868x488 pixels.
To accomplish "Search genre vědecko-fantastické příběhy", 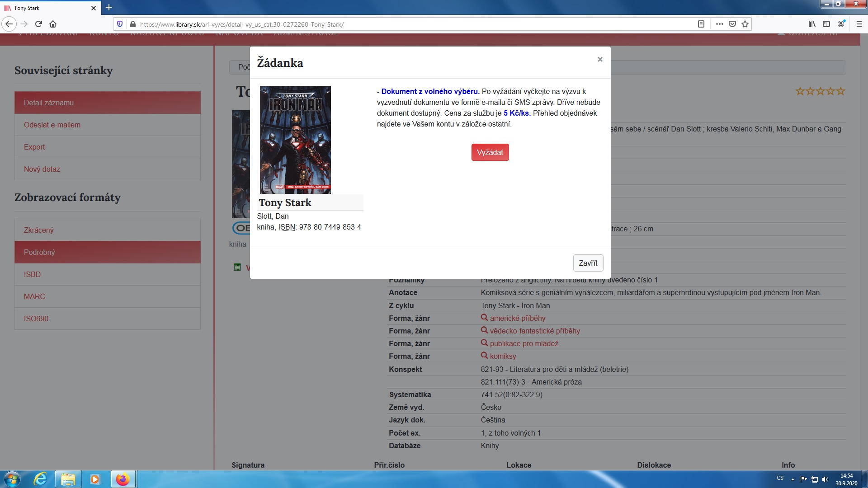I will 535,331.
